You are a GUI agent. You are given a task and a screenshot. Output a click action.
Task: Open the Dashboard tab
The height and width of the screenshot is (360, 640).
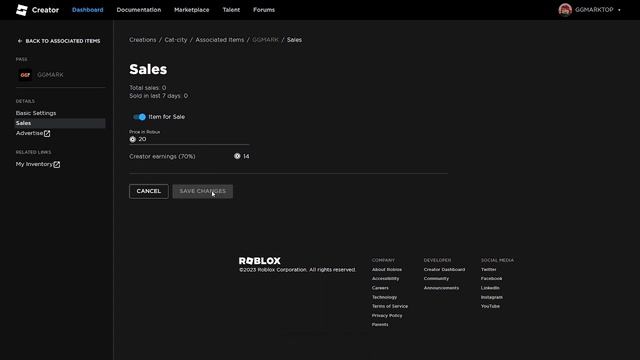88,10
